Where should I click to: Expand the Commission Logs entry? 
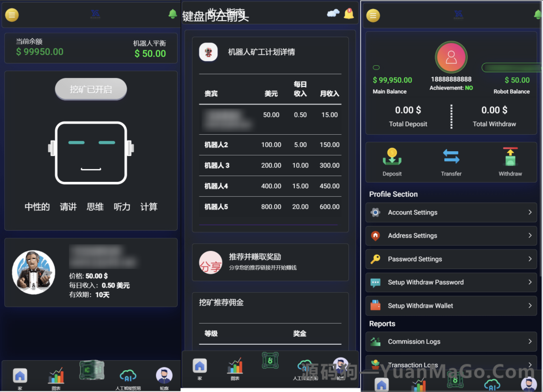pyautogui.click(x=451, y=342)
